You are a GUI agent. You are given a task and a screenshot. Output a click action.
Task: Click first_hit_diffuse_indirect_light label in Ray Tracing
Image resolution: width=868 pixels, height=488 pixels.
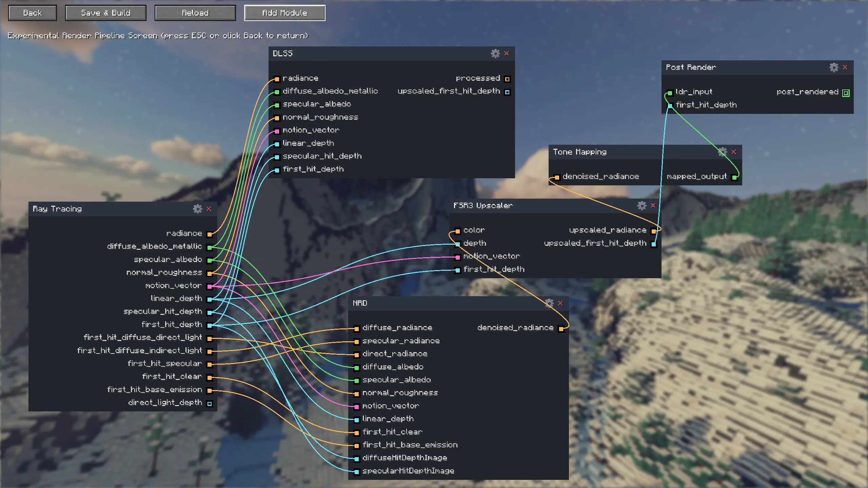(139, 350)
